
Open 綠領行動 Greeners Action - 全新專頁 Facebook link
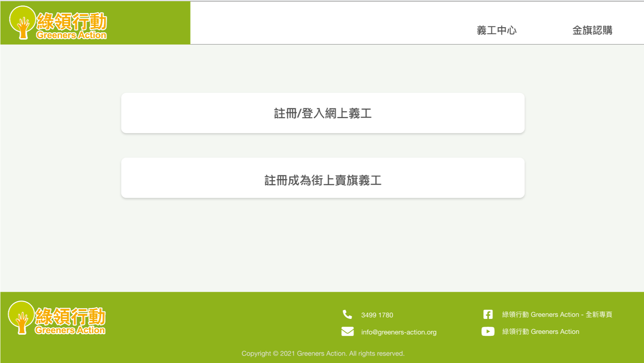click(557, 314)
